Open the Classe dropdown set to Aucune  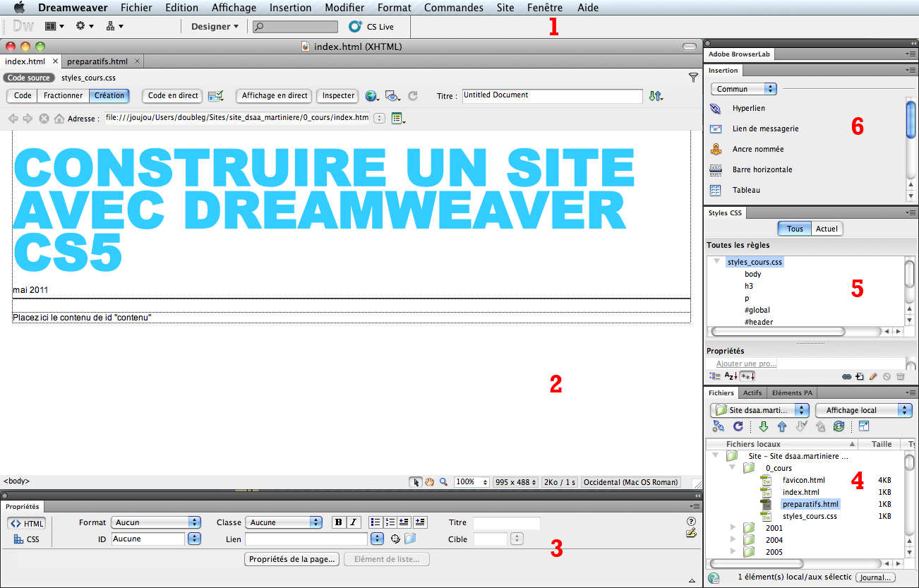point(284,522)
